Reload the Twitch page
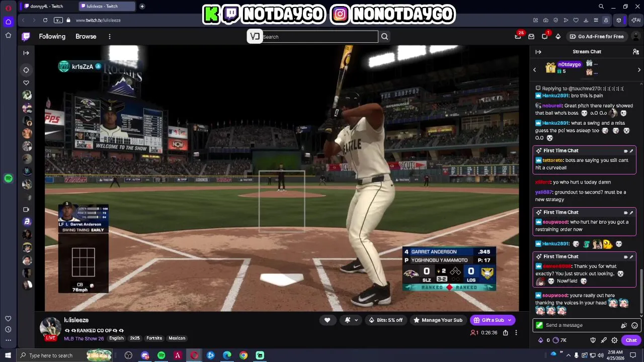The width and height of the screenshot is (644, 362). pyautogui.click(x=45, y=20)
